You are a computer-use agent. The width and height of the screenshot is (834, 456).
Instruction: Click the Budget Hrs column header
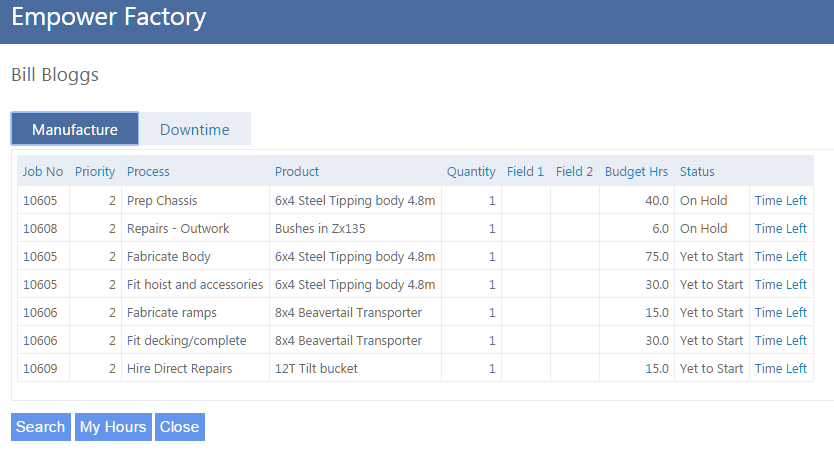coord(636,171)
